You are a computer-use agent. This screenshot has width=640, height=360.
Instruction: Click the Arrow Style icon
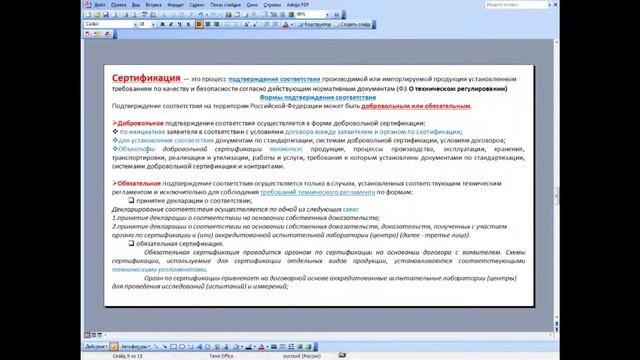[x=291, y=347]
